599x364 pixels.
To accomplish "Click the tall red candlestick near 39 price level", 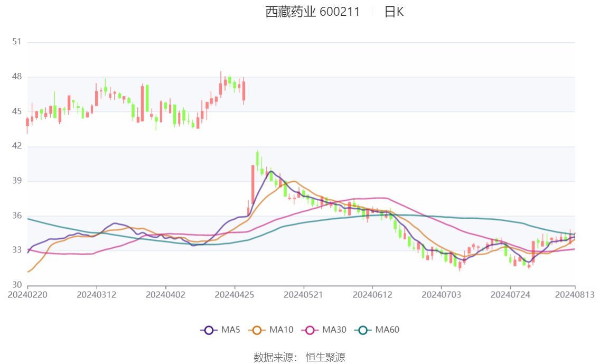I will (x=253, y=185).
